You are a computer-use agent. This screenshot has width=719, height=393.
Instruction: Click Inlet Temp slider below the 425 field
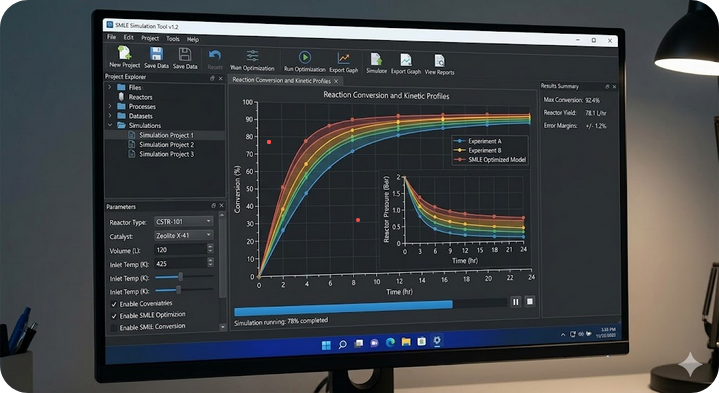pyautogui.click(x=184, y=277)
